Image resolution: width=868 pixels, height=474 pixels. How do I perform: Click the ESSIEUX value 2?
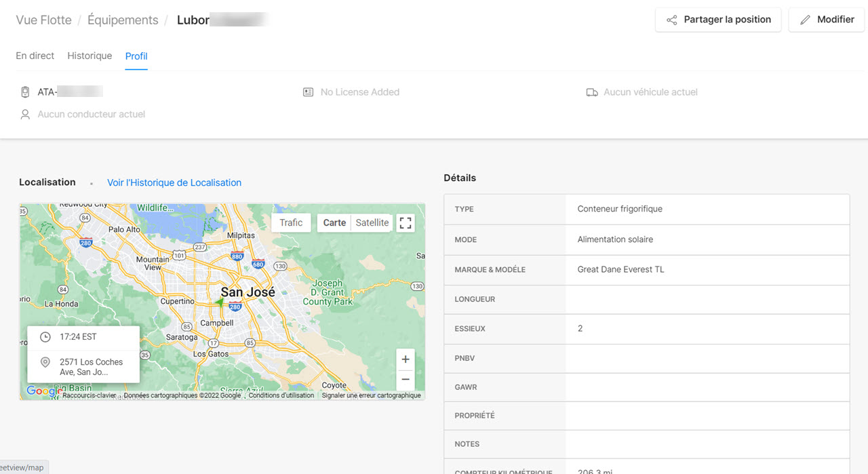pyautogui.click(x=580, y=328)
